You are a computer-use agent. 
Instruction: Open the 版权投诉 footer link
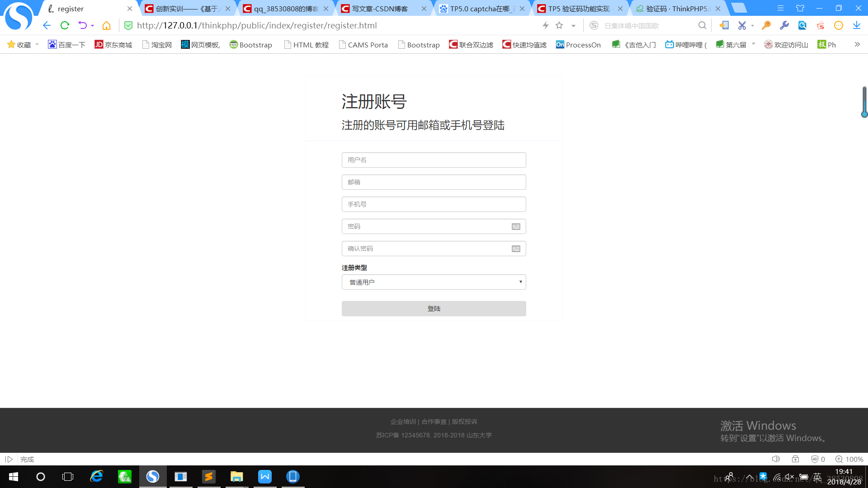pyautogui.click(x=464, y=422)
